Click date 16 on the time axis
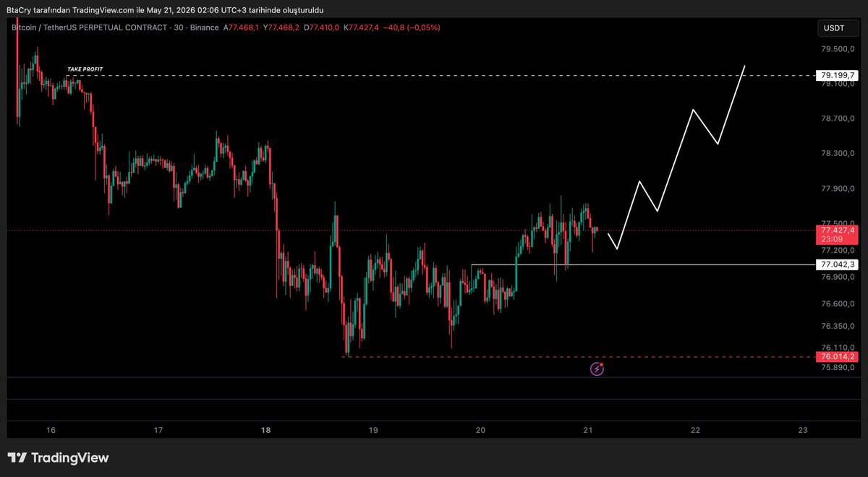868x477 pixels. 51,430
